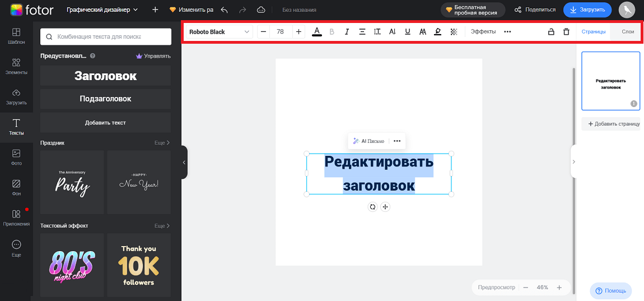Open the text color picker
Screen dimensions: 644x301
tap(317, 32)
